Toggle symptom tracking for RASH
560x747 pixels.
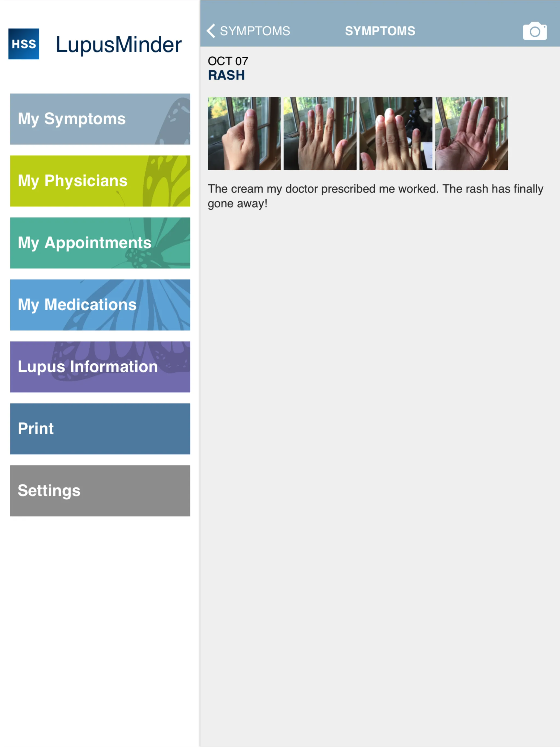click(x=226, y=75)
